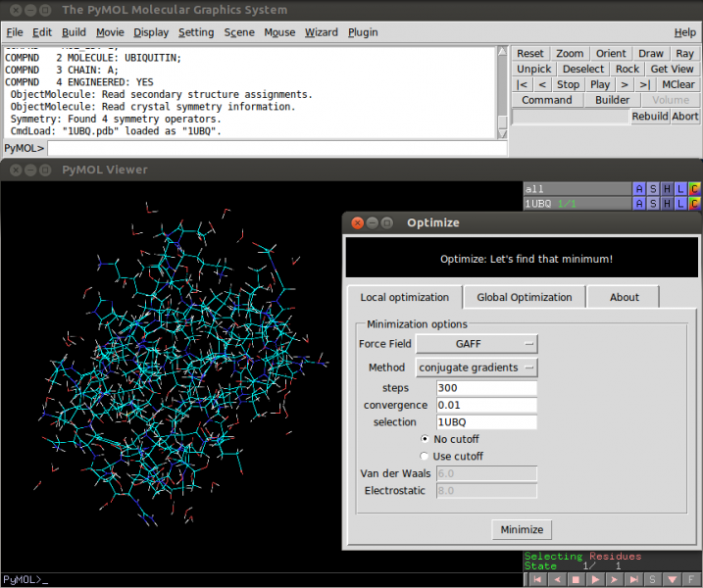Select the No cutoff radio button

coord(426,439)
